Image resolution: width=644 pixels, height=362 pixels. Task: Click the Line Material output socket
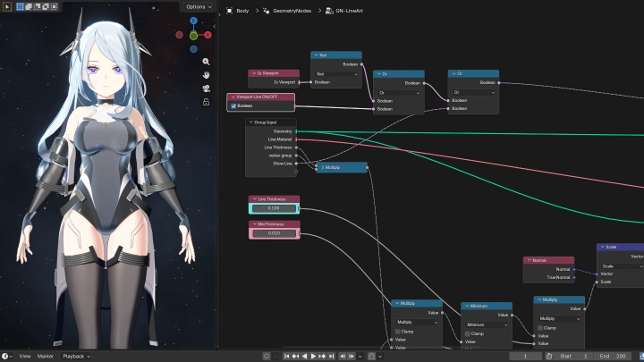point(297,139)
